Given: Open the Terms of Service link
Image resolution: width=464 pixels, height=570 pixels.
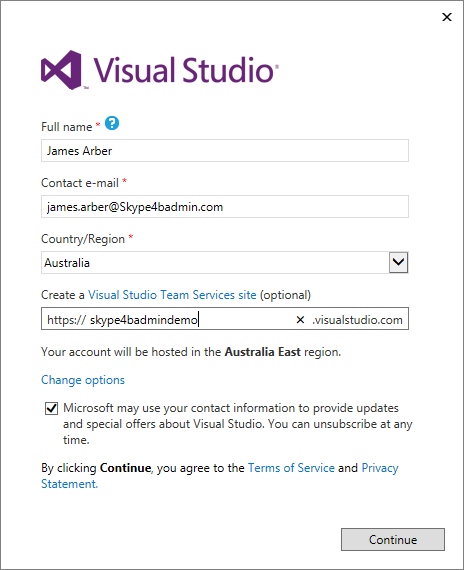Looking at the screenshot, I should [291, 468].
